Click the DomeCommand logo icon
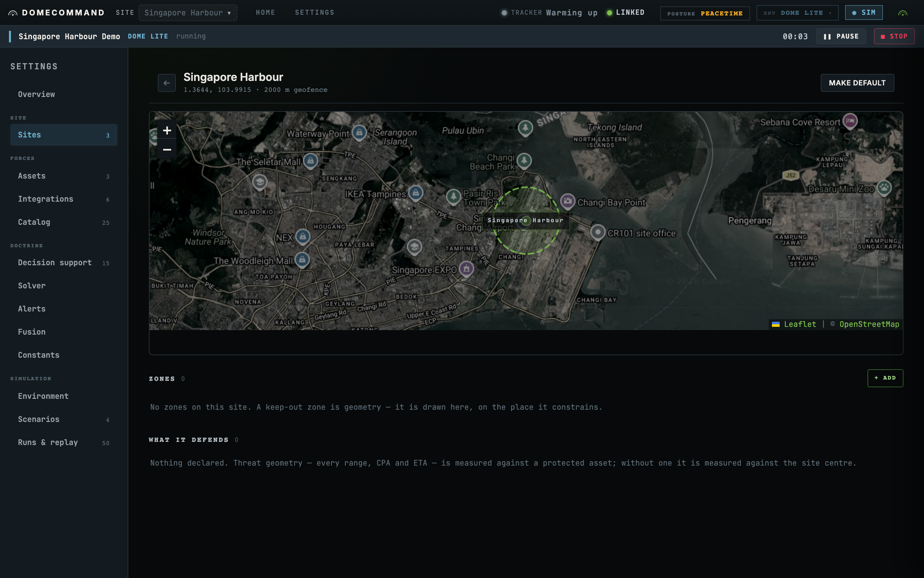This screenshot has width=924, height=578. pyautogui.click(x=13, y=13)
